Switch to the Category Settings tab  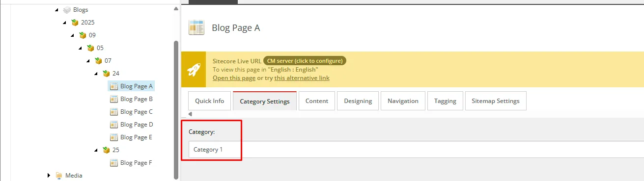265,101
